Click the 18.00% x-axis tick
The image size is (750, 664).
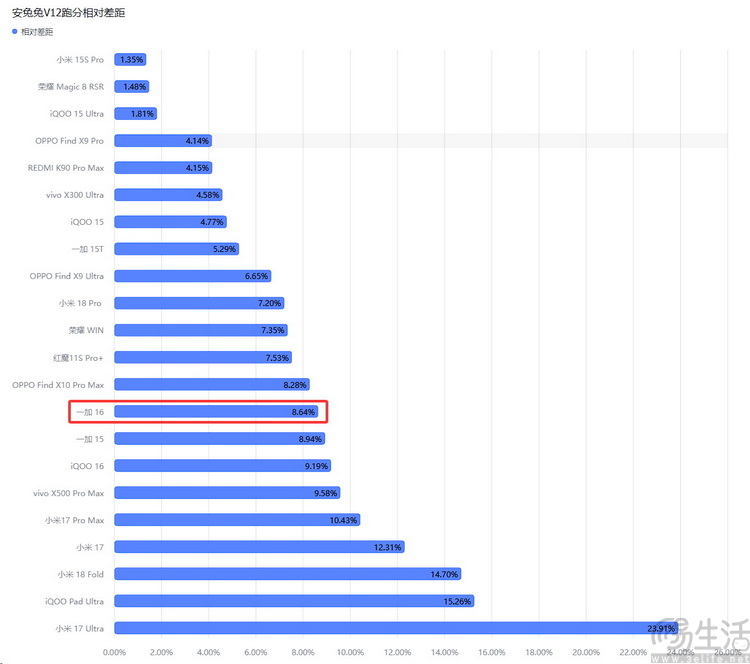[539, 653]
